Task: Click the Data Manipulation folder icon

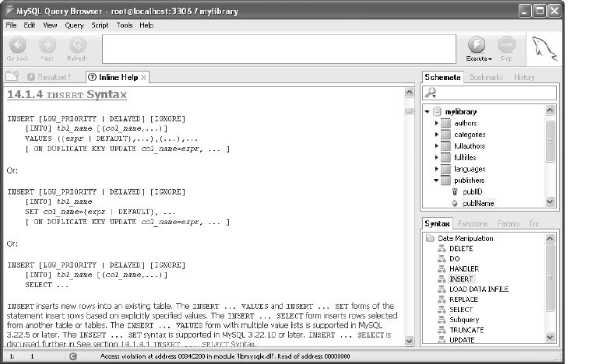Action: (431, 238)
